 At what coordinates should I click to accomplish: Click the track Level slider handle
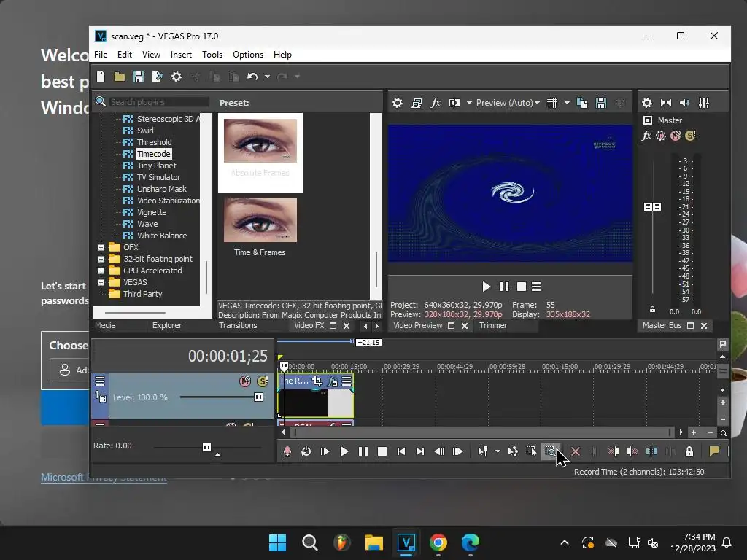258,397
